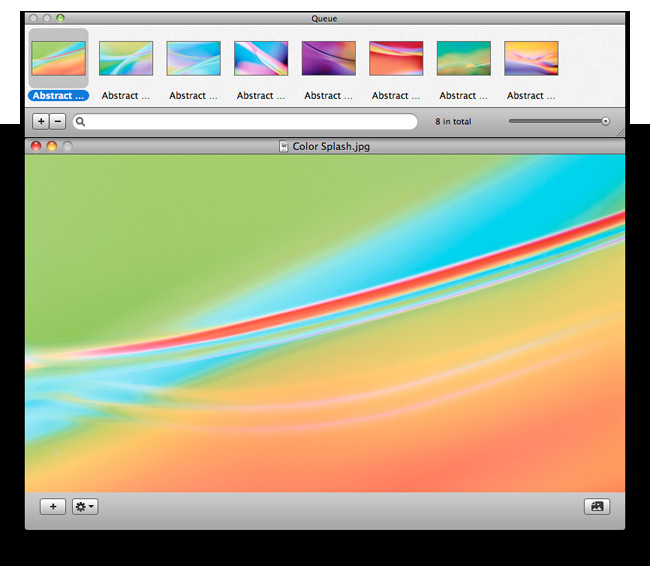Select the first green-orange Abstract thumbnail
650x570 pixels.
[x=58, y=58]
